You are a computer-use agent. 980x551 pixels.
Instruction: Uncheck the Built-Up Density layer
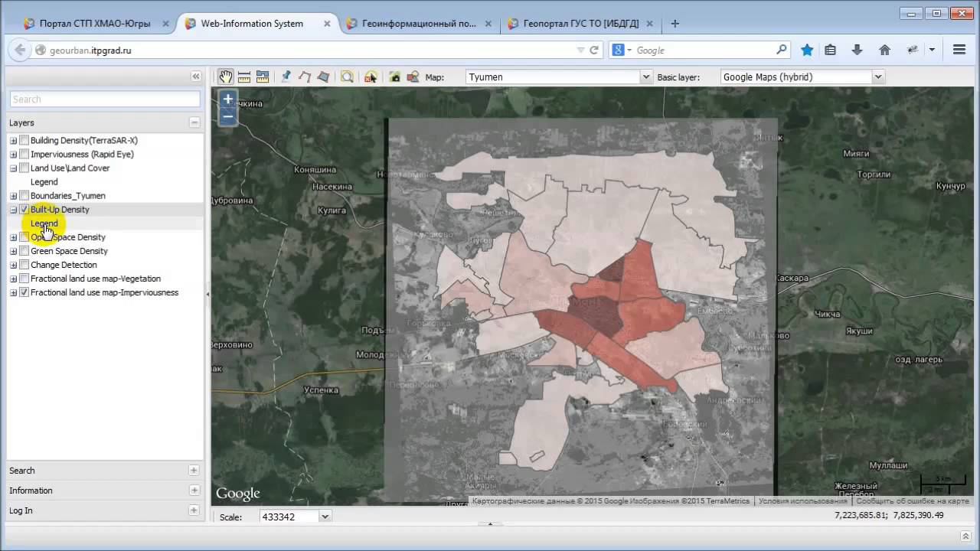[24, 210]
